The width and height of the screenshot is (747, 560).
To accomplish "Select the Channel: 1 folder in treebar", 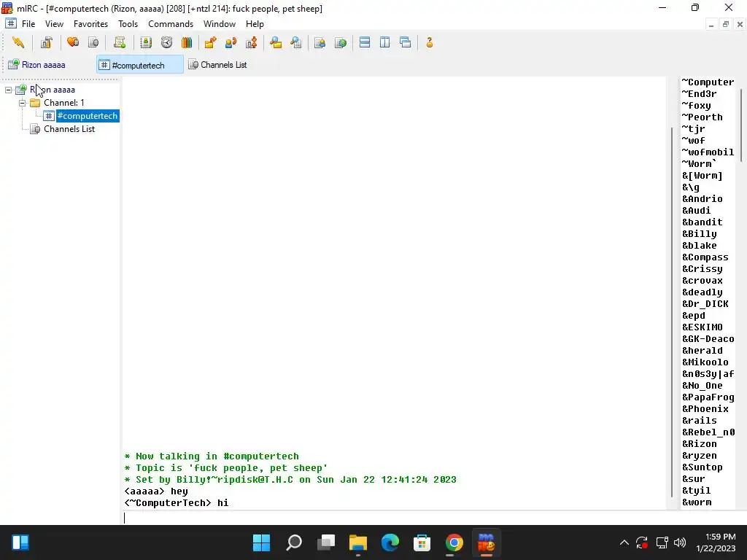I will pos(64,103).
